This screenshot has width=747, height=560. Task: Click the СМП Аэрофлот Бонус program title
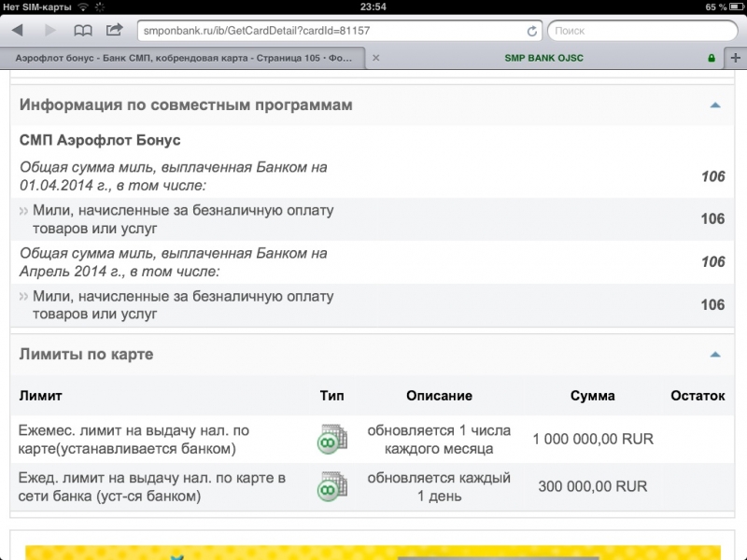click(x=100, y=140)
